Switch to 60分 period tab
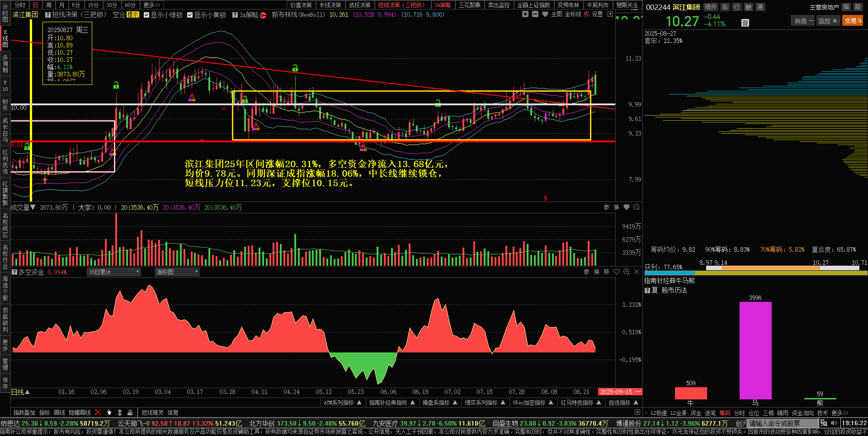This screenshot has height=436, width=868. click(x=130, y=5)
